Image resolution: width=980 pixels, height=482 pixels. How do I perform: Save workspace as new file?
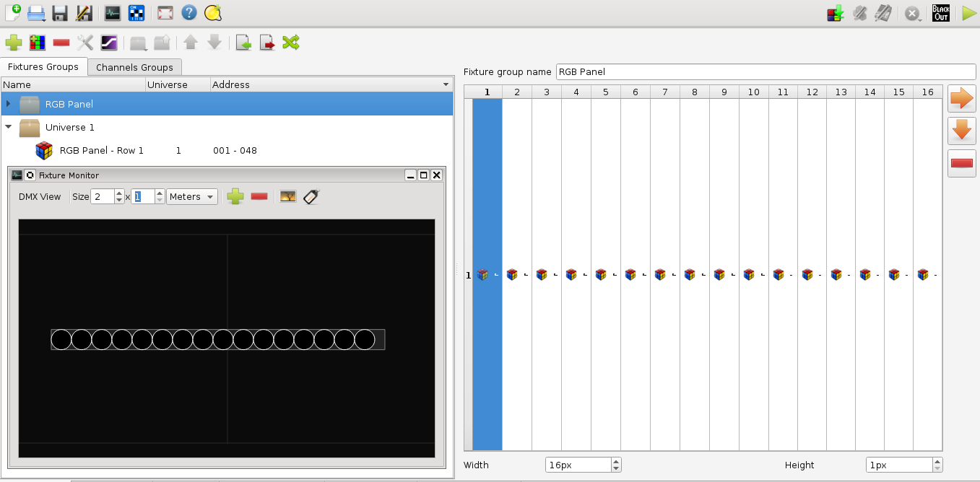pyautogui.click(x=84, y=12)
